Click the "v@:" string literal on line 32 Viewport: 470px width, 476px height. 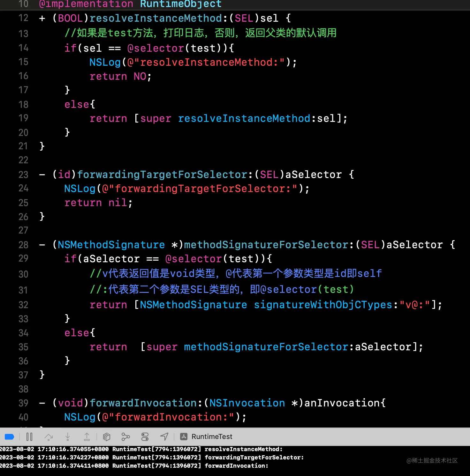415,305
